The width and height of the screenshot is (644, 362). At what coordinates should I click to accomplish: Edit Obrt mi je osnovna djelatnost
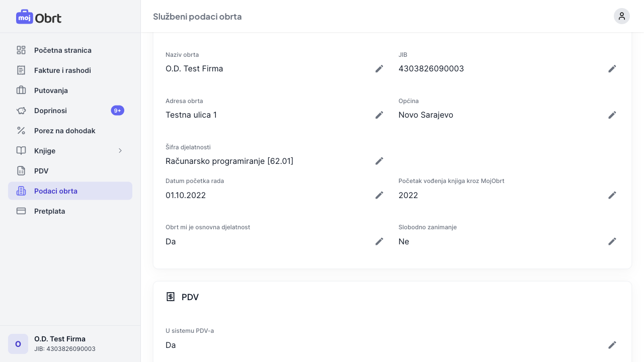coord(379,241)
